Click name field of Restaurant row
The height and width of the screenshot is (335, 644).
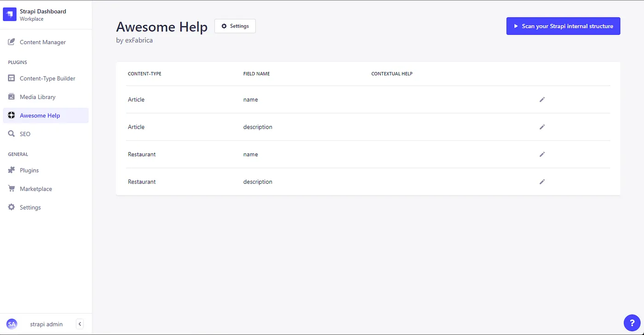tap(251, 154)
